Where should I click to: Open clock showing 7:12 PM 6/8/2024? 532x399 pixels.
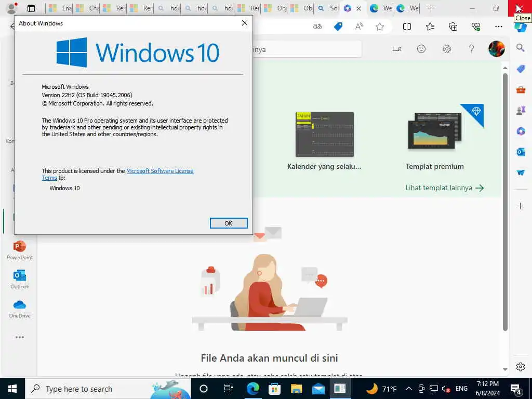click(x=487, y=389)
